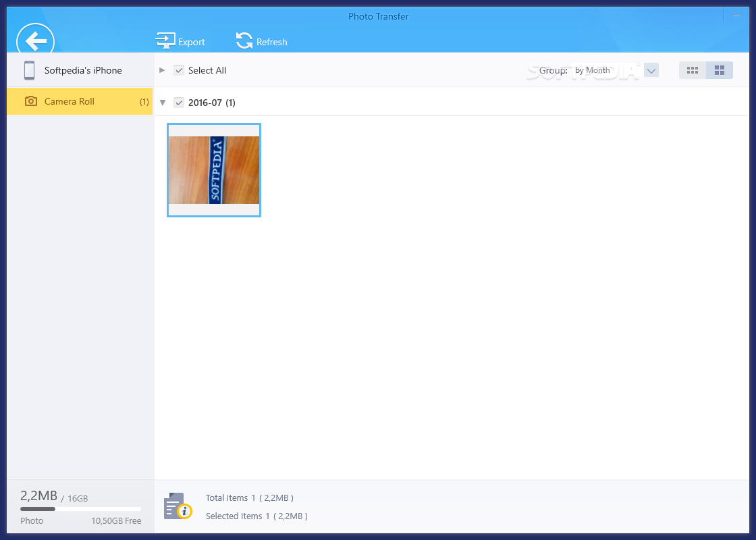Toggle the 2016-07 group checkbox

pos(179,102)
